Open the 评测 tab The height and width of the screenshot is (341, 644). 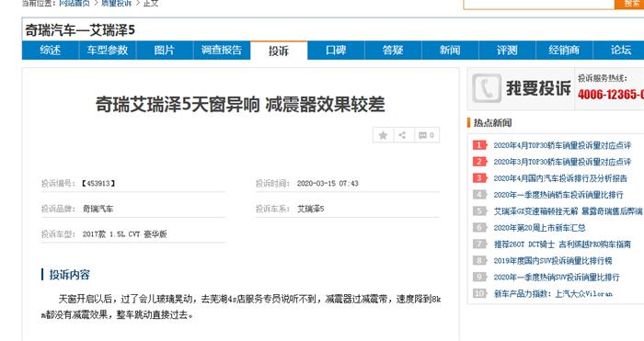(x=507, y=50)
